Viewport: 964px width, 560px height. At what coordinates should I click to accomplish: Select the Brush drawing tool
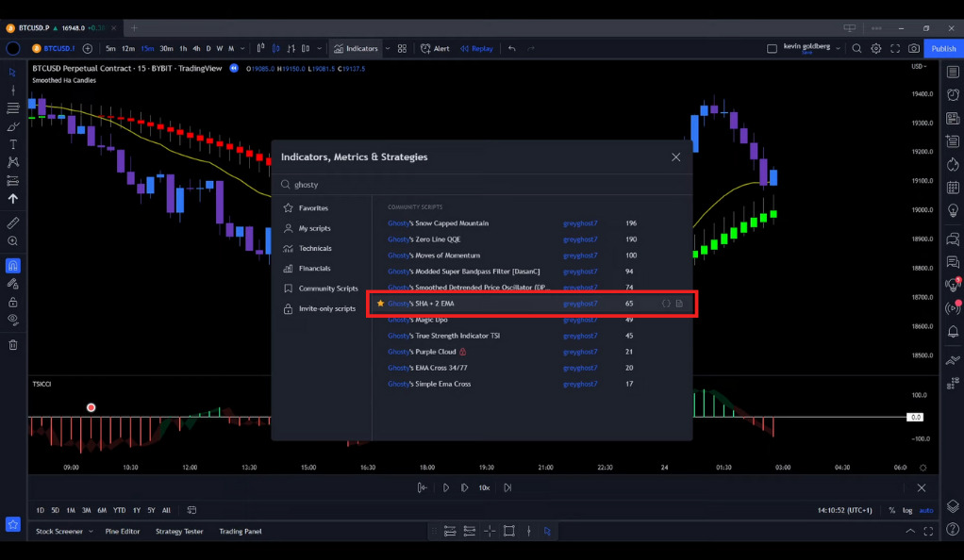pos(13,126)
